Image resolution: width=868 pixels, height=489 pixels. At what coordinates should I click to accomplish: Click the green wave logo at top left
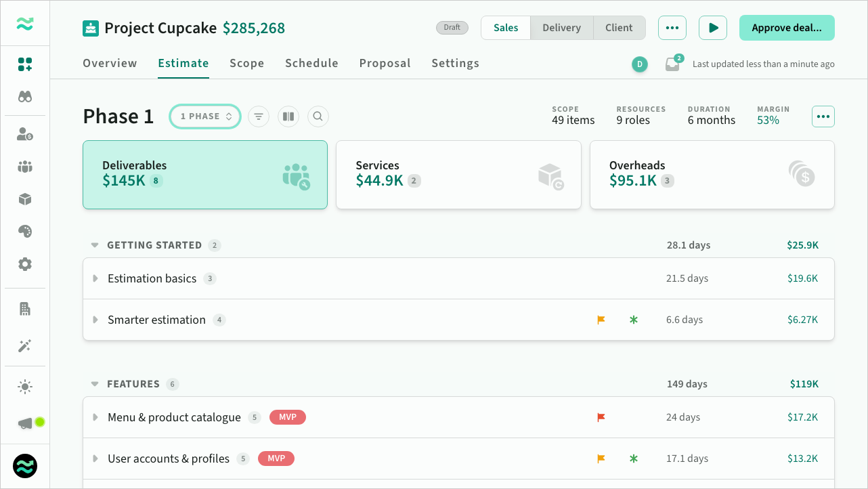(x=25, y=24)
